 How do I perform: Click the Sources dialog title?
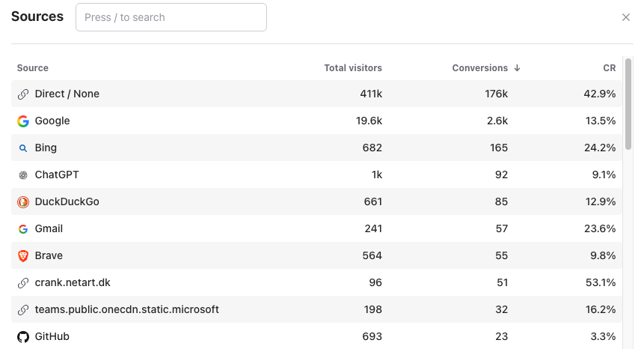pyautogui.click(x=37, y=16)
